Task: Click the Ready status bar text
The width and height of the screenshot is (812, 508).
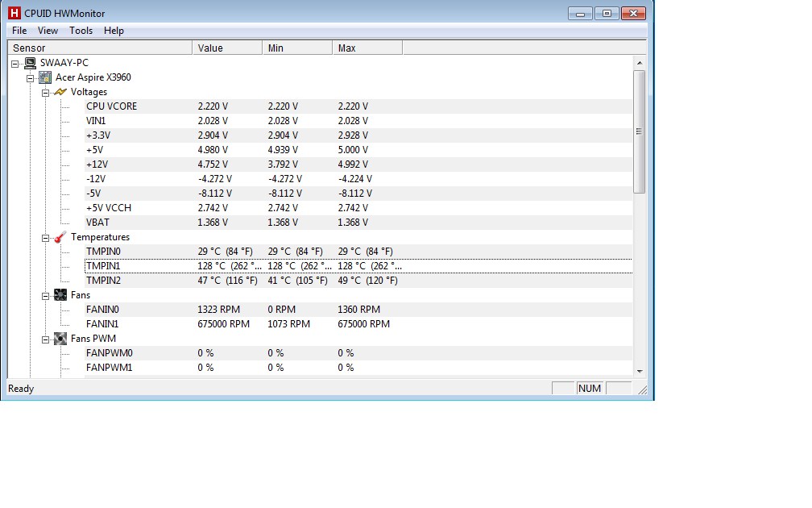Action: [x=21, y=389]
